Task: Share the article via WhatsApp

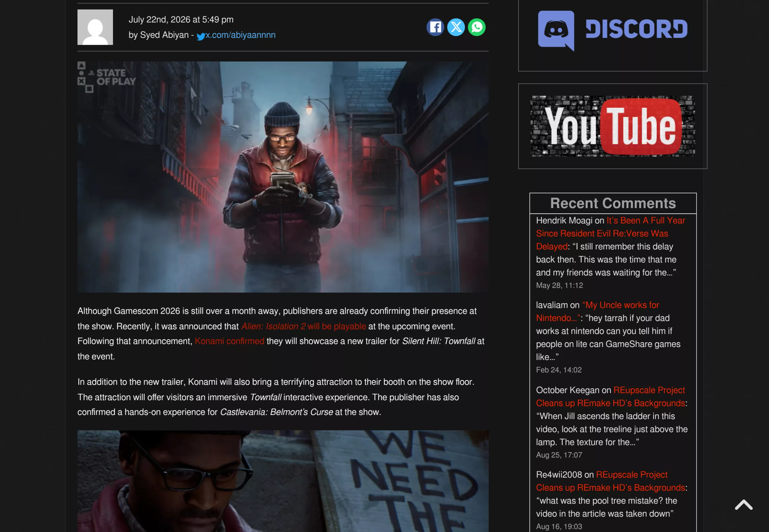Action: [476, 27]
